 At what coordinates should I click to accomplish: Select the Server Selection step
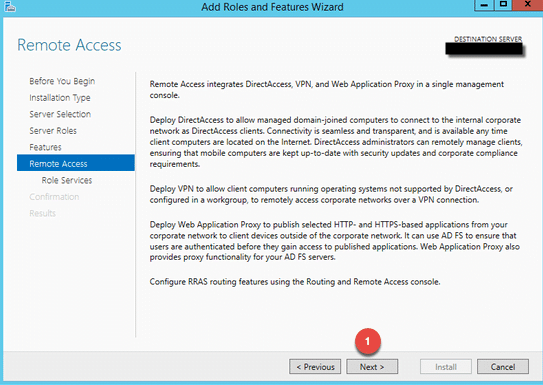click(60, 114)
